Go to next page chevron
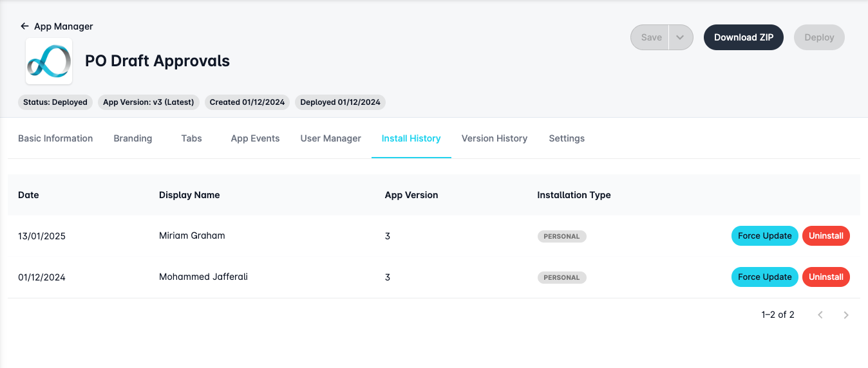The height and width of the screenshot is (368, 868). click(845, 315)
